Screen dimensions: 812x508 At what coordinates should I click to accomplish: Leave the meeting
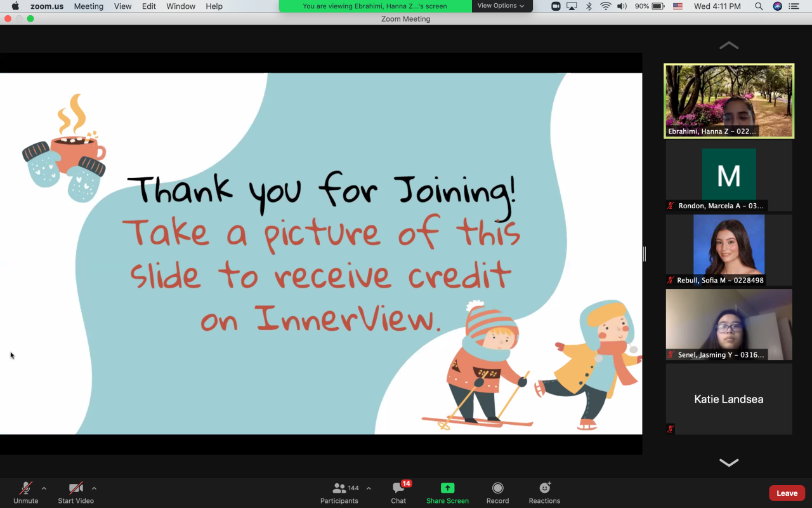pyautogui.click(x=787, y=493)
